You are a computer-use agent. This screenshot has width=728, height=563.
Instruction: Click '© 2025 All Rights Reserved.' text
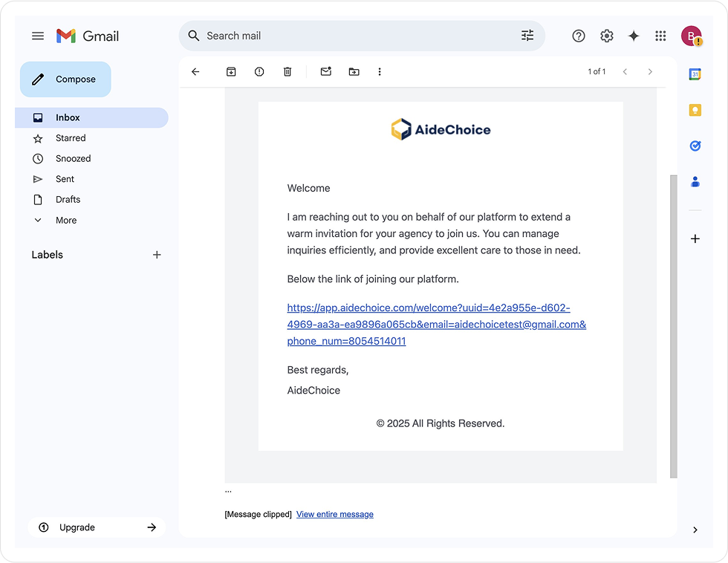pos(440,423)
